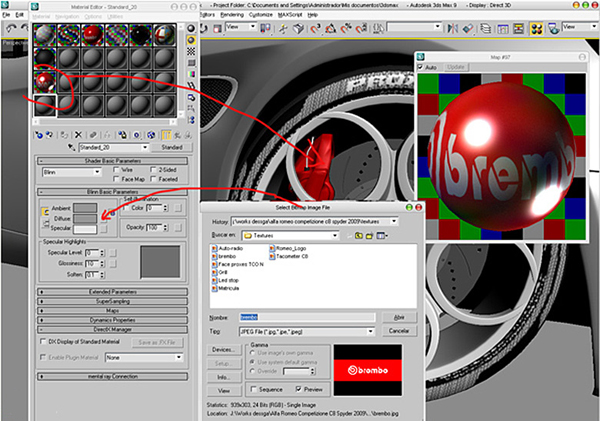Click Put Material to Scene icon

(x=49, y=135)
